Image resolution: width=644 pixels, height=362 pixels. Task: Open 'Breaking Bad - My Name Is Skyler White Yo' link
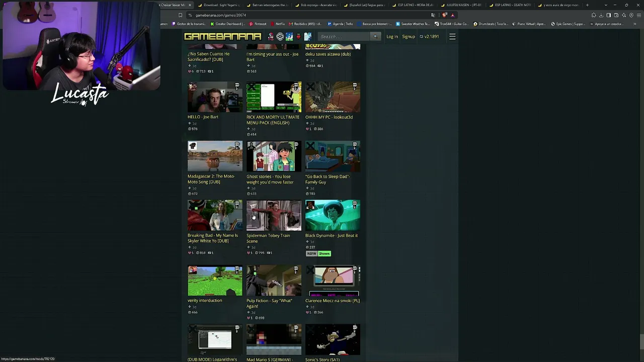tap(213, 238)
